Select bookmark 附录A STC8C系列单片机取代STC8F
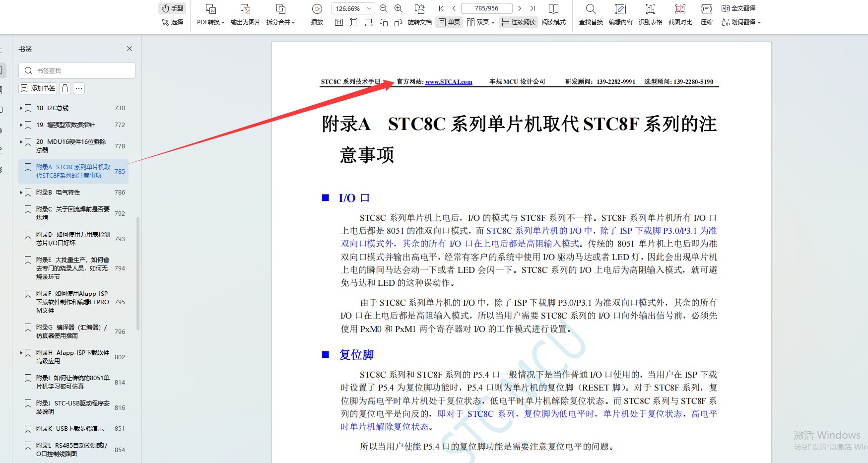Screen dimensions: 868x463 pyautogui.click(x=73, y=171)
